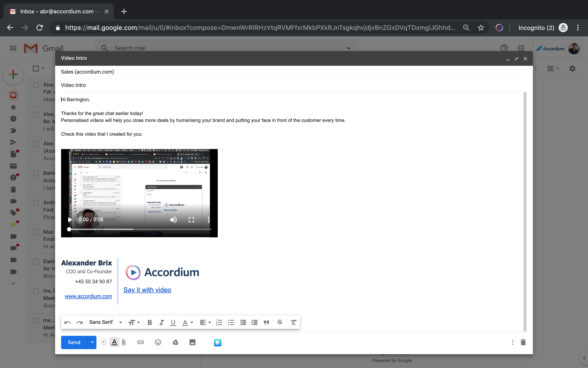Open Sent in the sidebar
This screenshot has height=368, width=588.
pyautogui.click(x=13, y=142)
